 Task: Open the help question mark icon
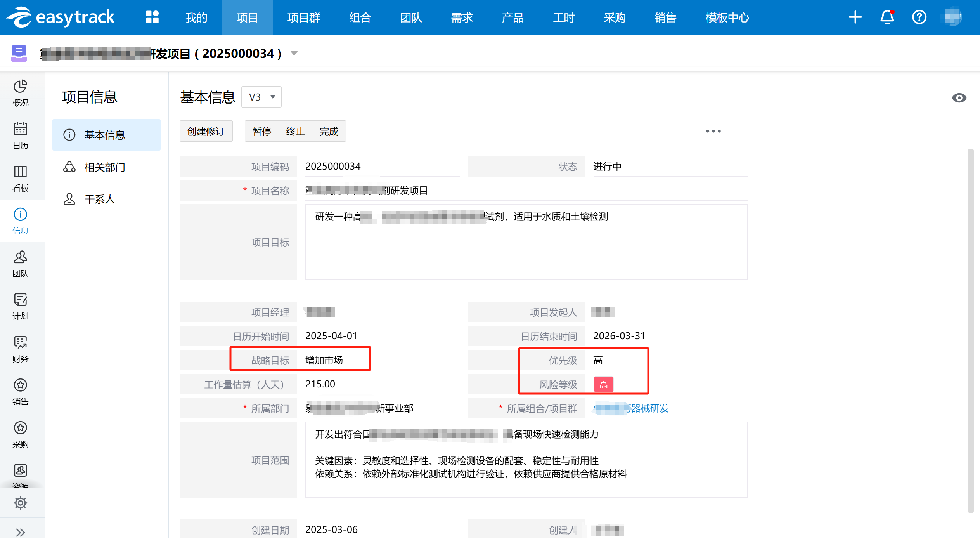pyautogui.click(x=919, y=17)
